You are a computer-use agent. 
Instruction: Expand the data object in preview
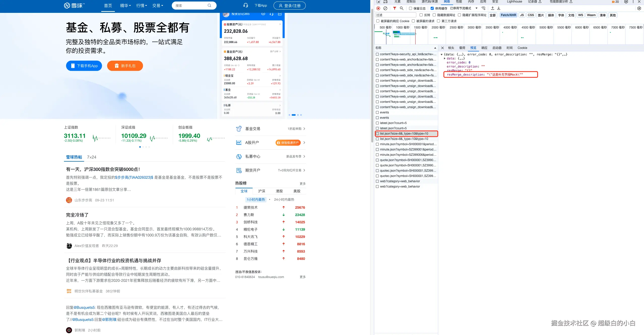445,58
